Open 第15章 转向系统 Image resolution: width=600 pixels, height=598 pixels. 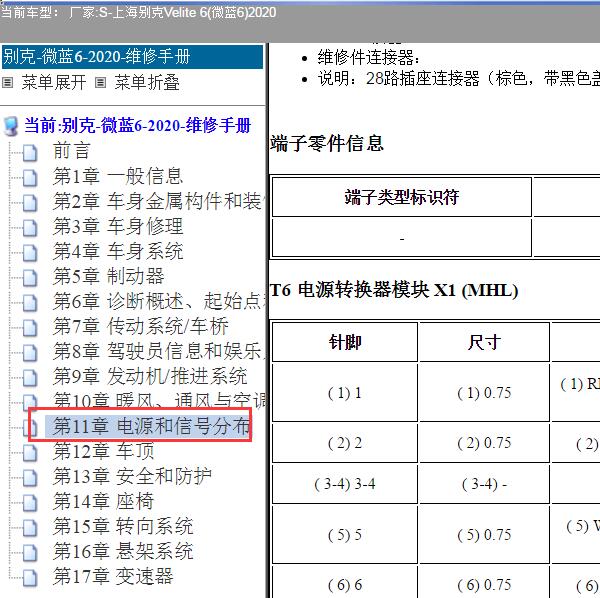point(123,526)
